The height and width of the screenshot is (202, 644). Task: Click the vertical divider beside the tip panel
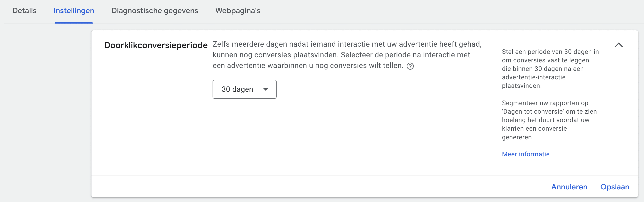493,103
